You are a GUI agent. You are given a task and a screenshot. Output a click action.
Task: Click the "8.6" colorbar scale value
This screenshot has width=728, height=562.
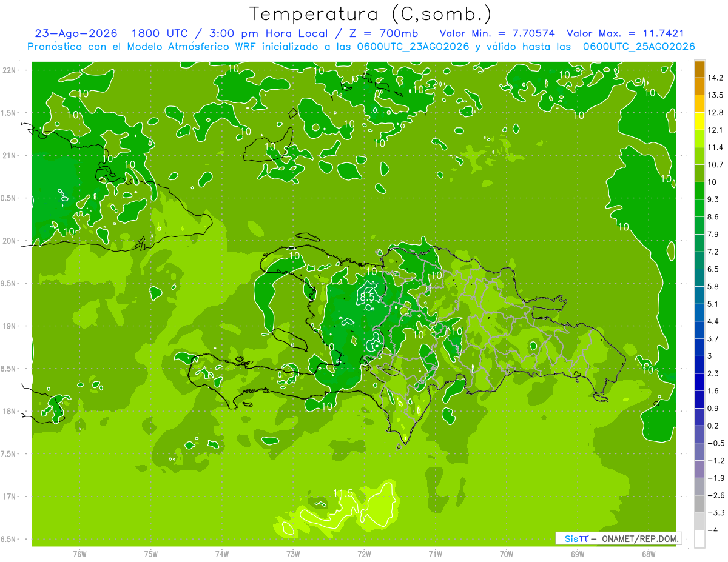click(x=713, y=217)
